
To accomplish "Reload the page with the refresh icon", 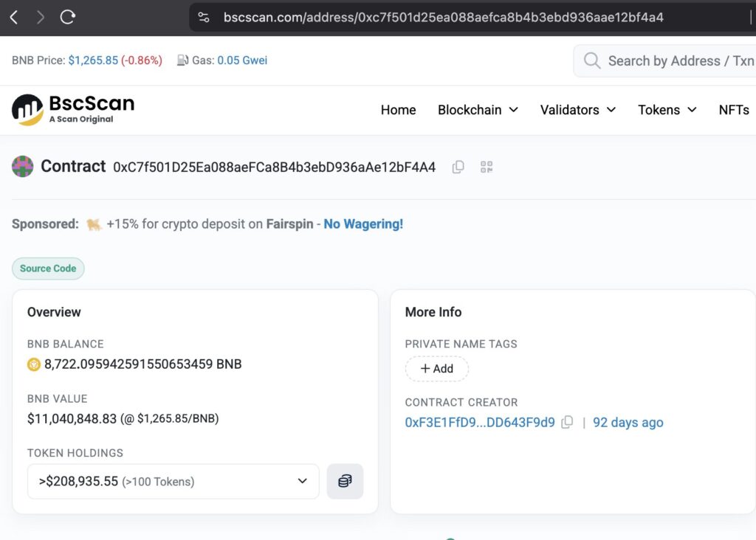I will 68,17.
